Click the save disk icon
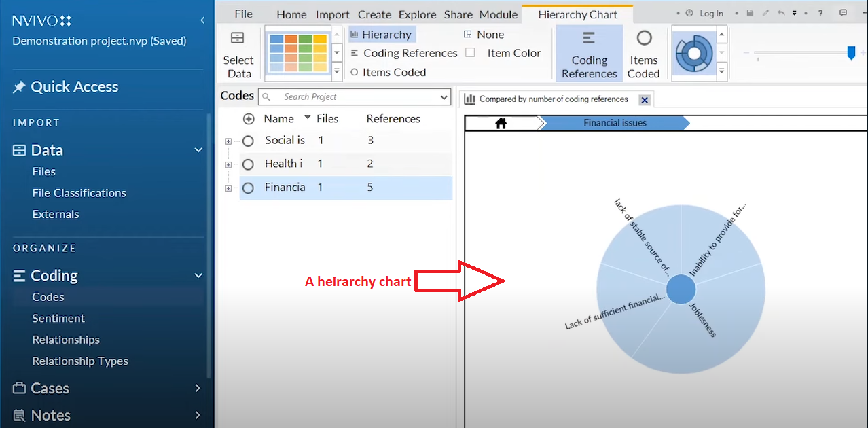Viewport: 868px width, 428px height. coord(750,13)
